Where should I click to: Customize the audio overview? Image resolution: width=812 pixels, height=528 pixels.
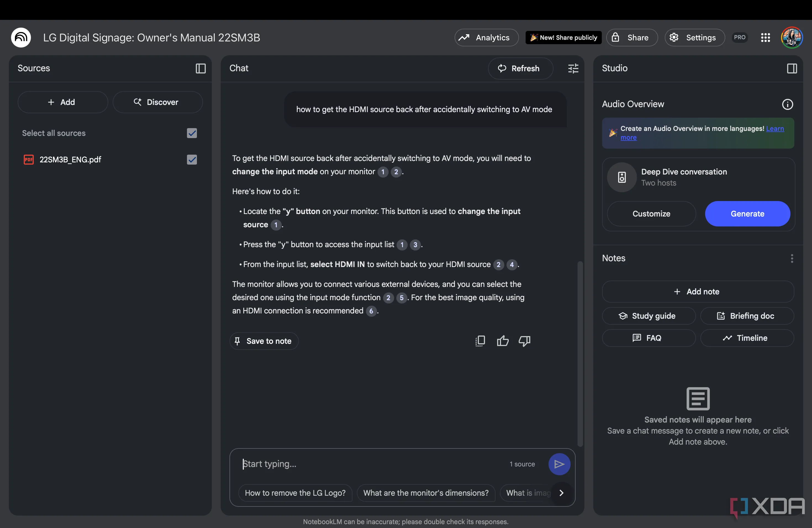pos(651,214)
